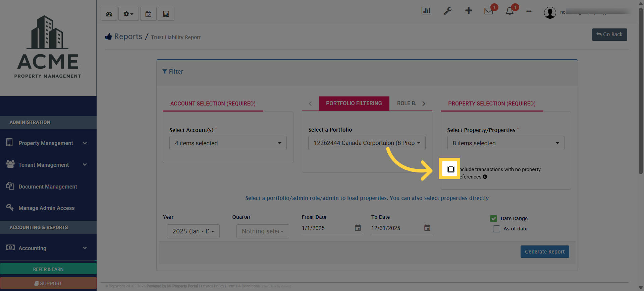Screen dimensions: 644x291
Task: Open the user profile avatar
Action: [x=550, y=13]
